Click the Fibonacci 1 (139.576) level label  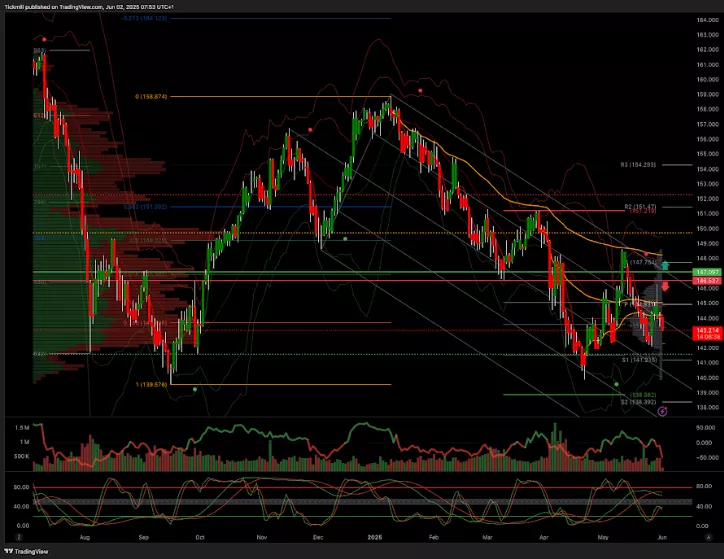[x=150, y=383]
